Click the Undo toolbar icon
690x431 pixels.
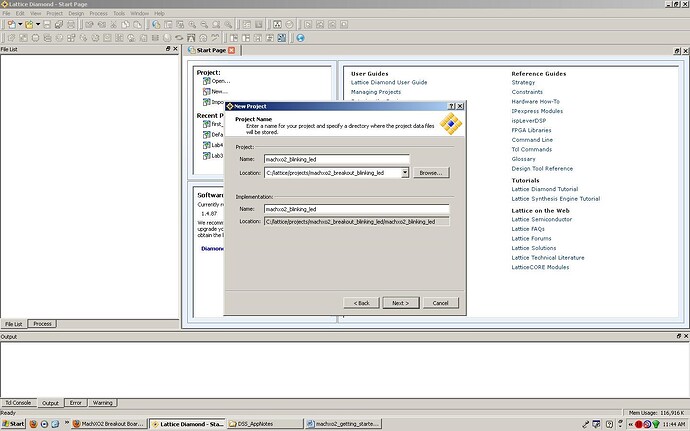[x=89, y=25]
